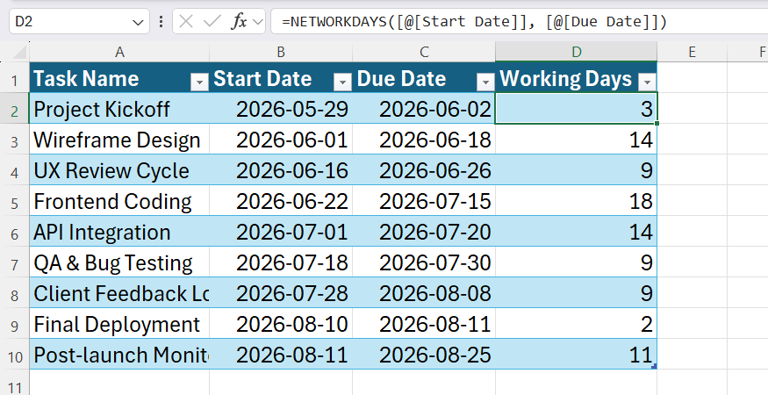The height and width of the screenshot is (395, 768).
Task: Select start date 2026-08-10 cell
Action: click(281, 324)
